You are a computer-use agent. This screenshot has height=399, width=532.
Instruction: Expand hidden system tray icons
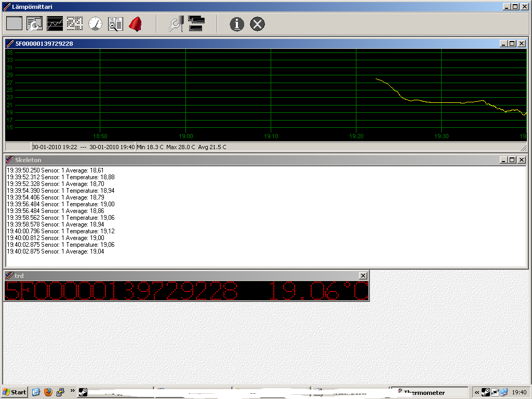tap(477, 392)
